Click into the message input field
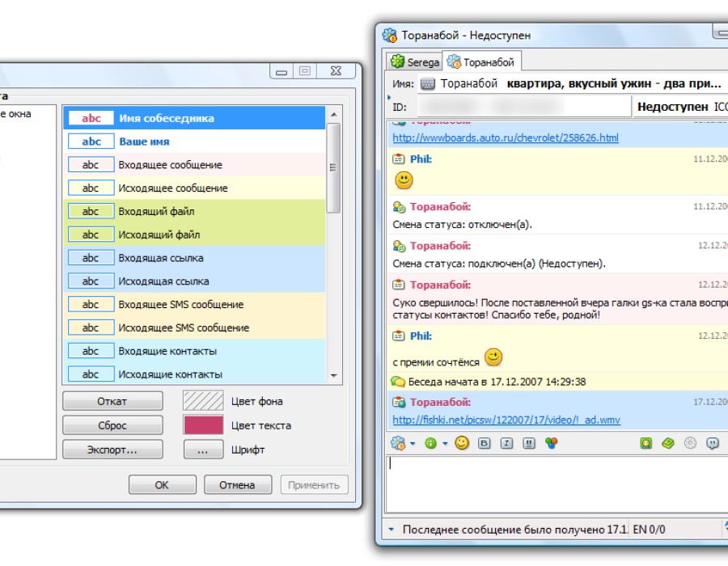 557,484
